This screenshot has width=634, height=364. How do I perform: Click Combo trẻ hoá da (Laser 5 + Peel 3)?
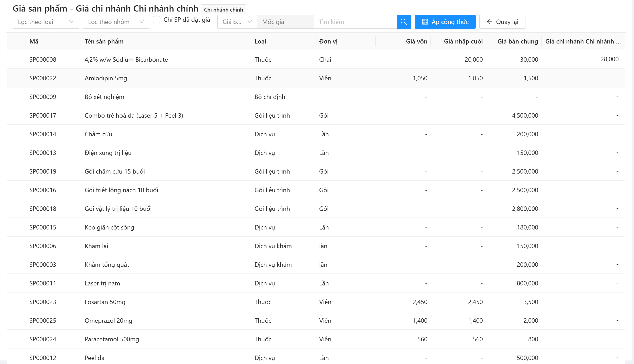coord(134,115)
